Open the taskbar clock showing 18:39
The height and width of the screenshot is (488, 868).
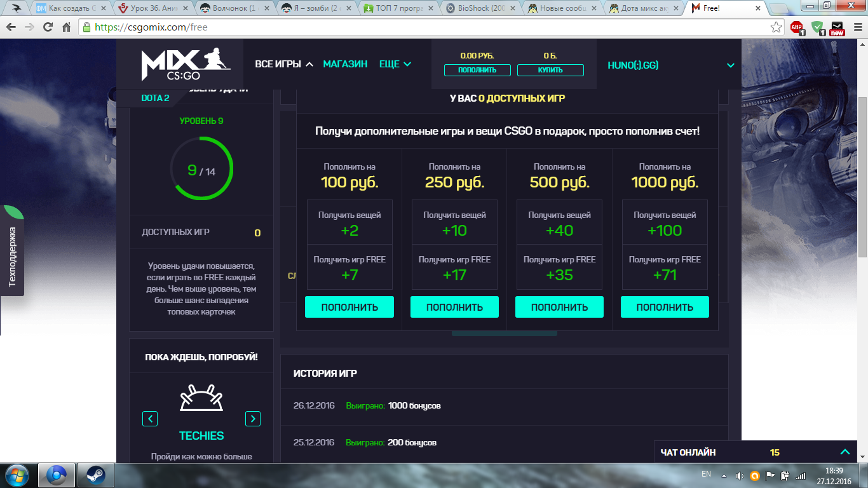(x=834, y=475)
